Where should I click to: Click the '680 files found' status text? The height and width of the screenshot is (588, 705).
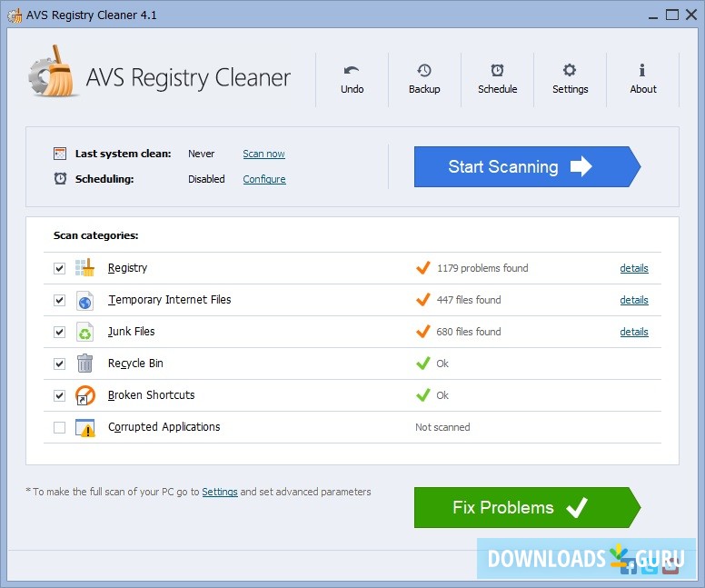click(469, 332)
